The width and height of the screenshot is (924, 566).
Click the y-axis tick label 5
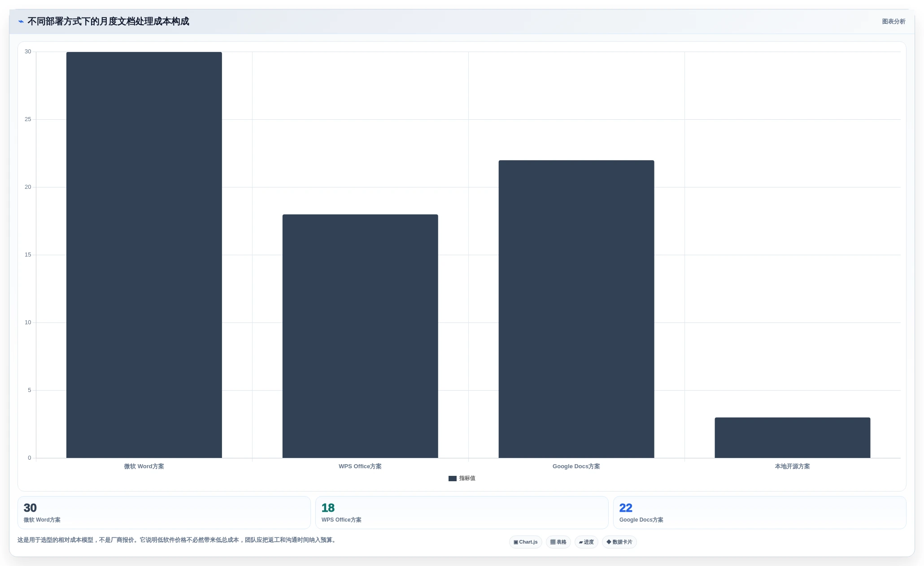pyautogui.click(x=30, y=390)
